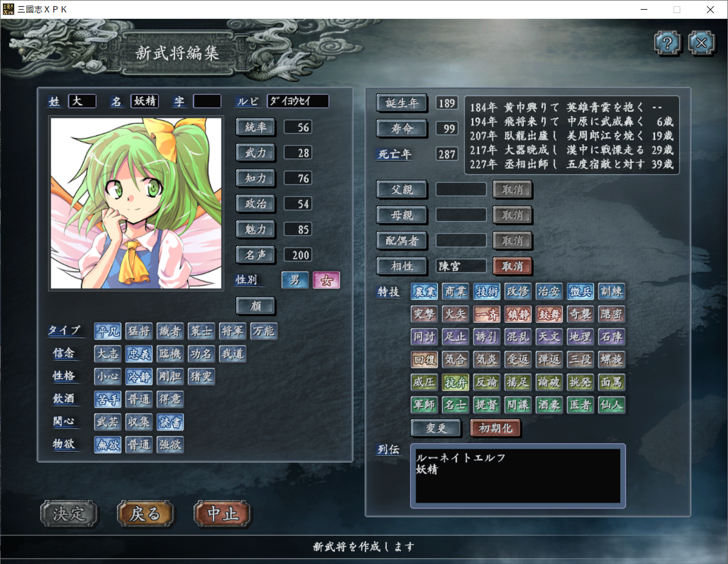Viewport: 728px width, 564px height.
Task: Click the 名 given name field
Action: click(145, 101)
